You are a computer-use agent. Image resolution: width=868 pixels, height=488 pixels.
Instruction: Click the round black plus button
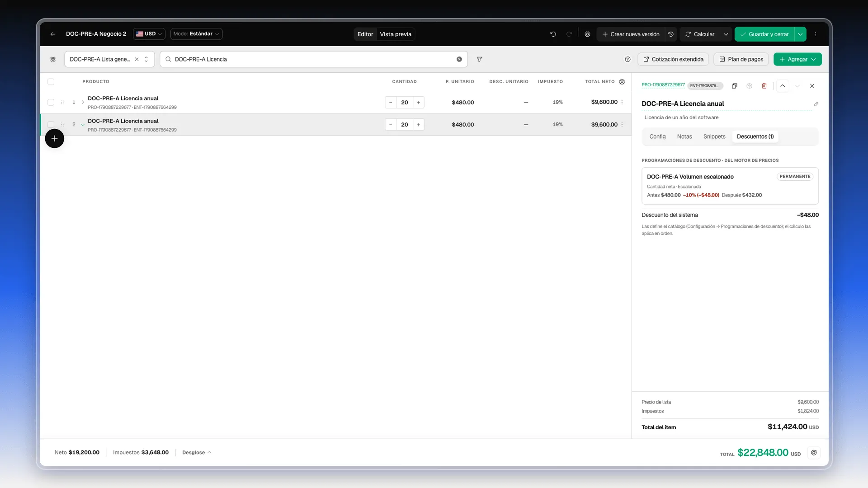pyautogui.click(x=54, y=138)
